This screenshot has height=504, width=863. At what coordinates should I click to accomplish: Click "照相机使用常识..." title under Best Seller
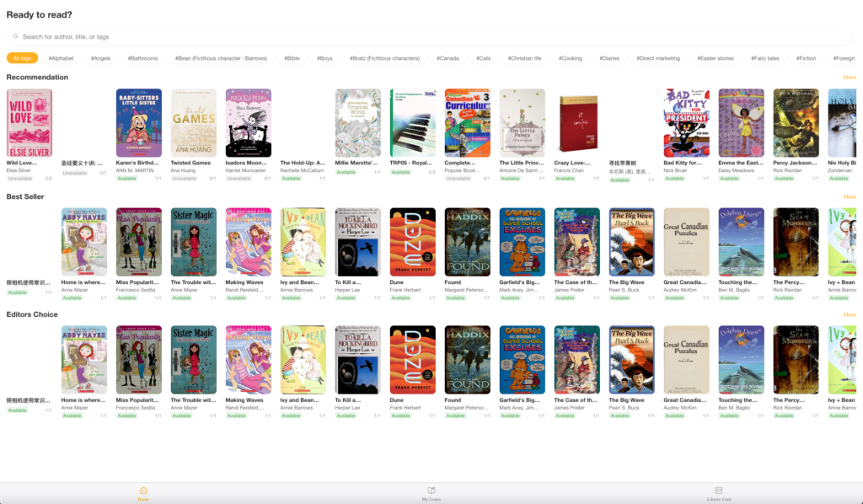click(x=28, y=282)
